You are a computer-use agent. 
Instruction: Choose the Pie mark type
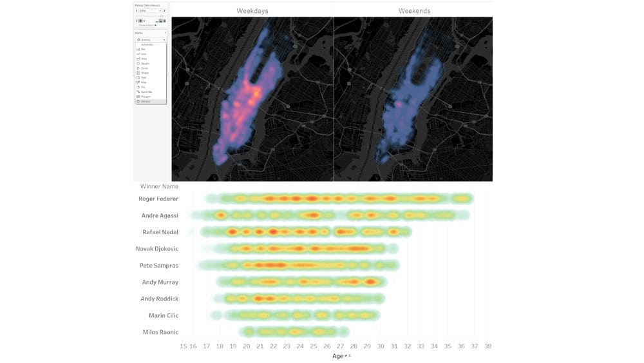click(141, 87)
